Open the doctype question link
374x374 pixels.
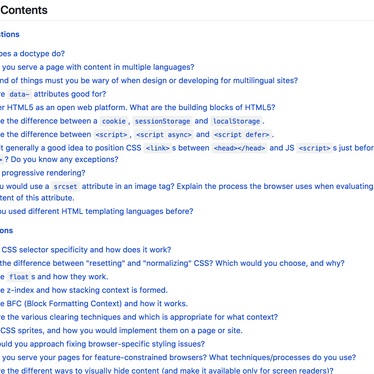[x=32, y=54]
